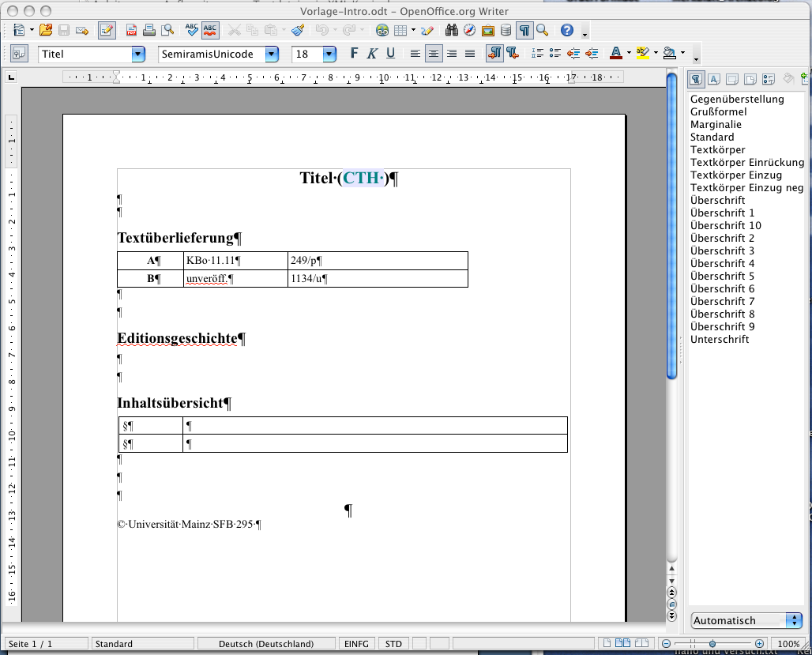Click the Deutsch (Deutschland) language status field

[x=266, y=644]
